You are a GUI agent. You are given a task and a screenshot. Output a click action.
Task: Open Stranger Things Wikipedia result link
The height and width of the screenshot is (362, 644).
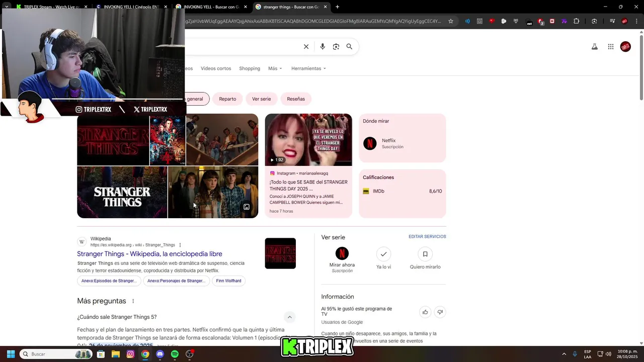point(149,254)
